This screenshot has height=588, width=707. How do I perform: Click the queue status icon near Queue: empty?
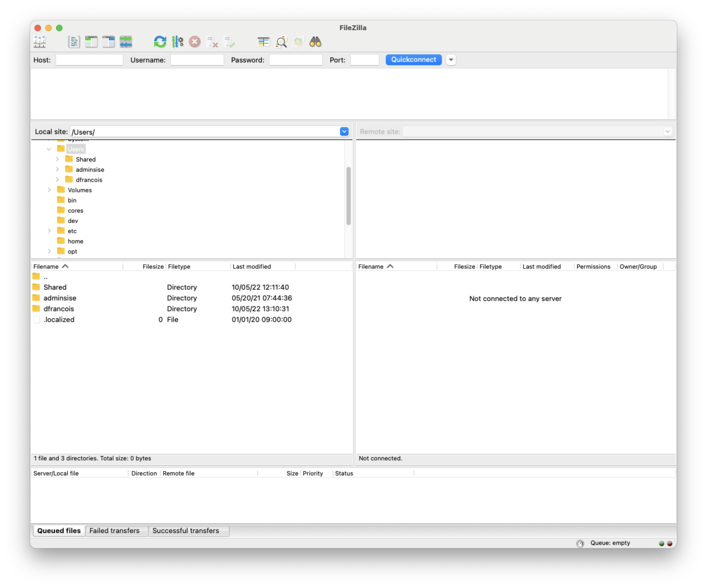pos(580,543)
